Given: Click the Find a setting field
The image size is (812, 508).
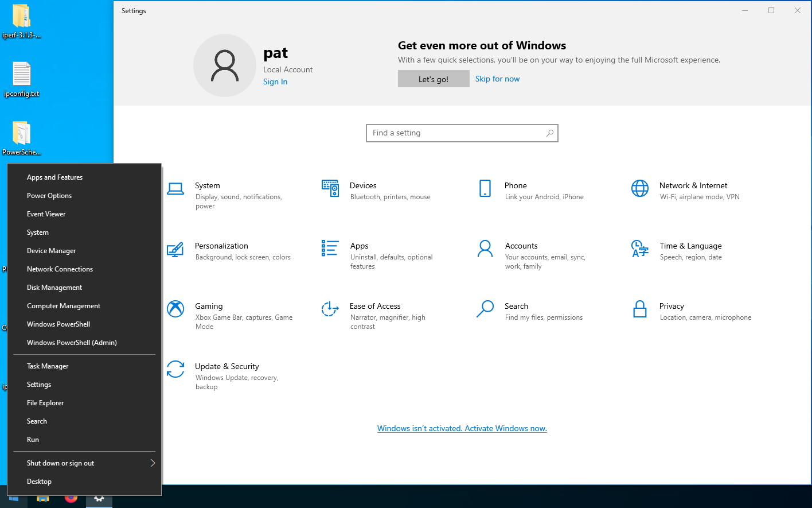Looking at the screenshot, I should click(x=462, y=133).
